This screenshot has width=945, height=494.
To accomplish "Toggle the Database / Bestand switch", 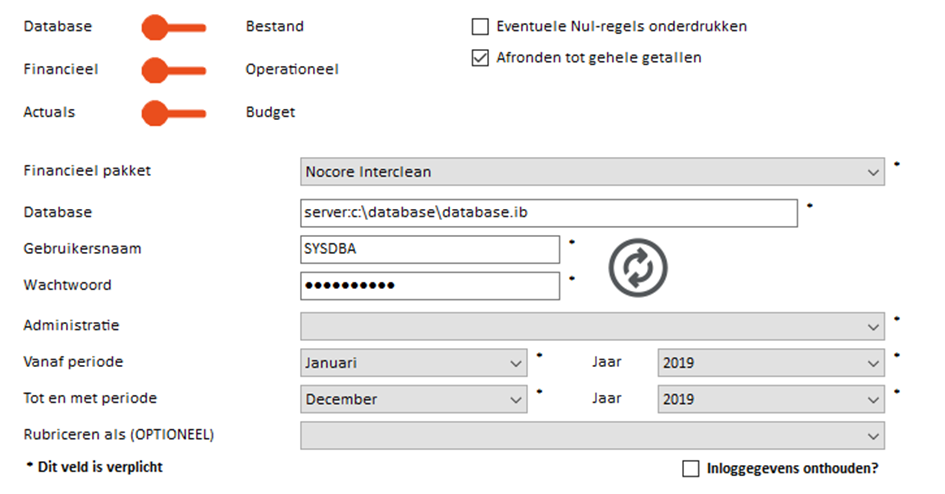I will coord(173,27).
